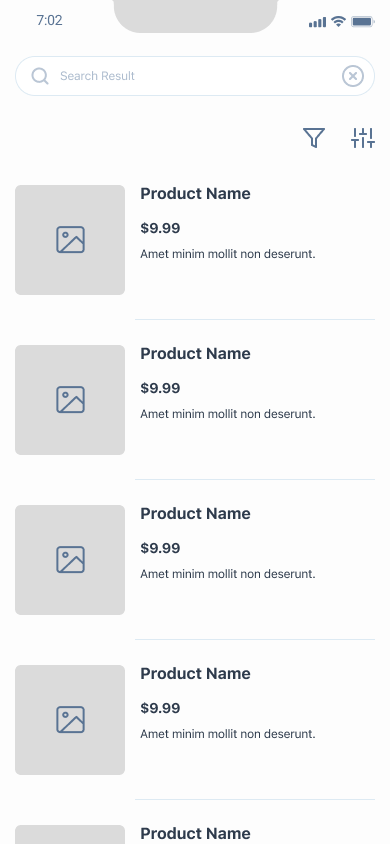The width and height of the screenshot is (390, 844).
Task: Tap the $9.99 price of first product
Action: (x=160, y=228)
